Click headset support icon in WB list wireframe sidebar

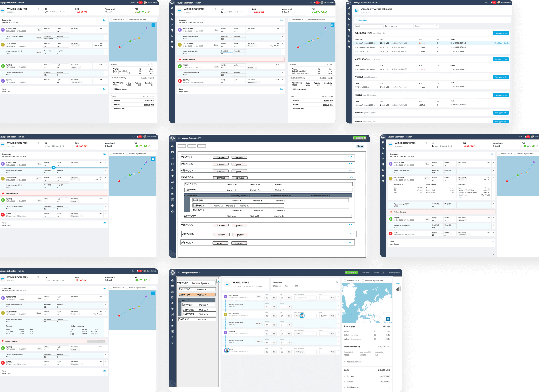pyautogui.click(x=172, y=211)
